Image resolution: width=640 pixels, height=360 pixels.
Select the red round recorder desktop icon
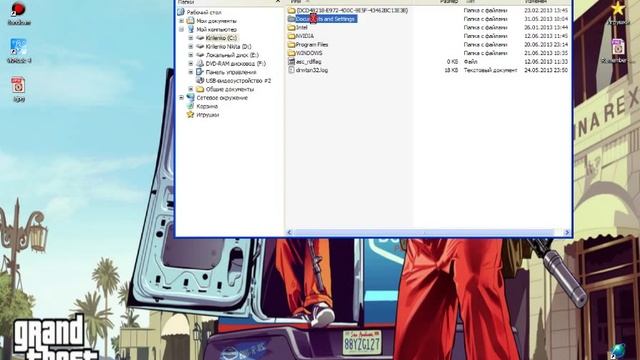[18, 9]
